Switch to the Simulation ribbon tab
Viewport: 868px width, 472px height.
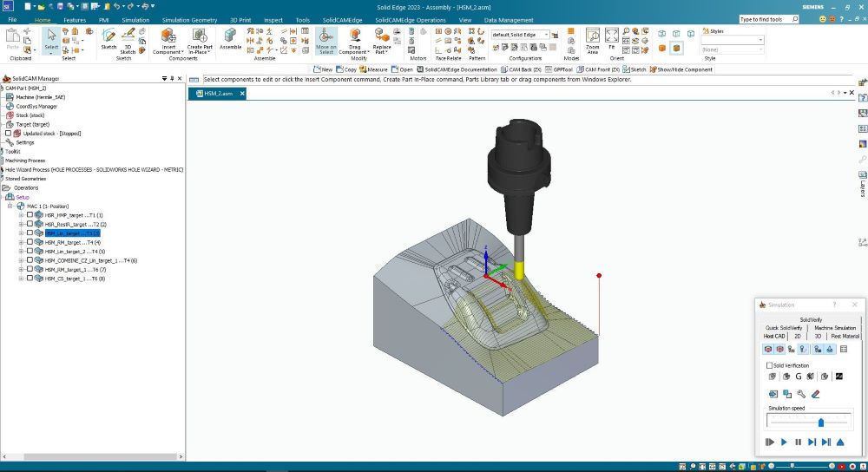[x=135, y=20]
